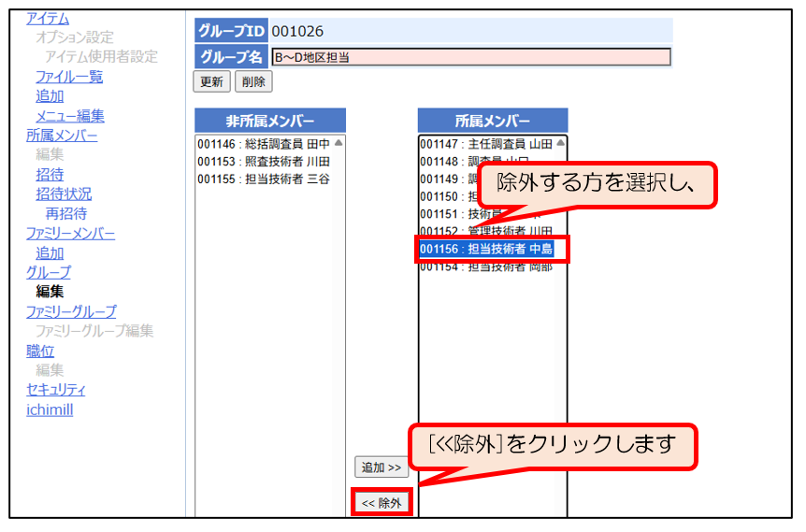Select 001146 総括調査員 田中 in non-members
This screenshot has height=532, width=806.
click(x=263, y=144)
